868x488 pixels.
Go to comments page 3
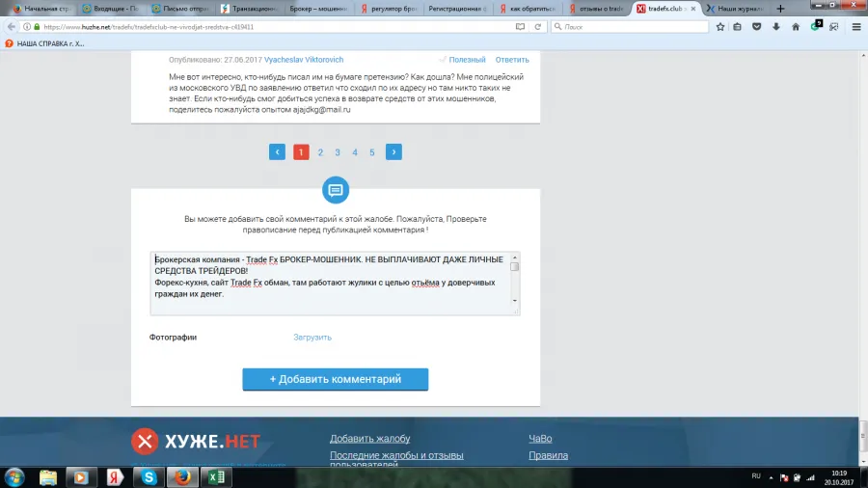[338, 152]
